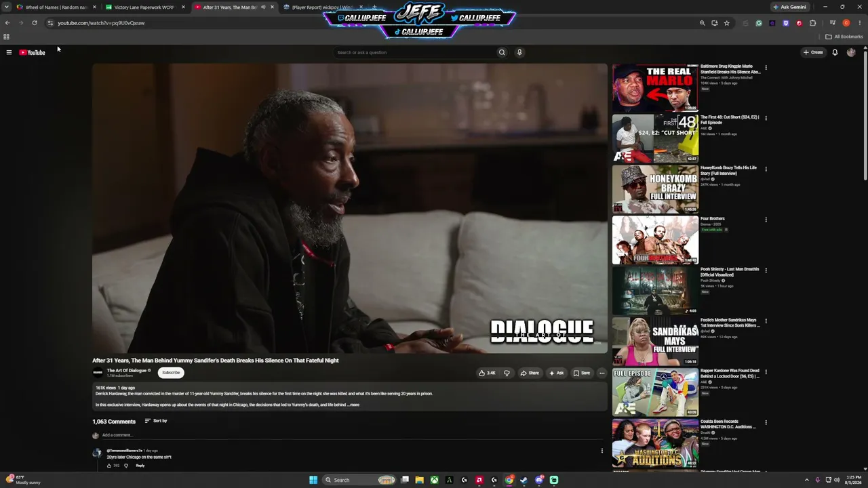868x488 pixels.
Task: Share the video
Action: (x=530, y=373)
